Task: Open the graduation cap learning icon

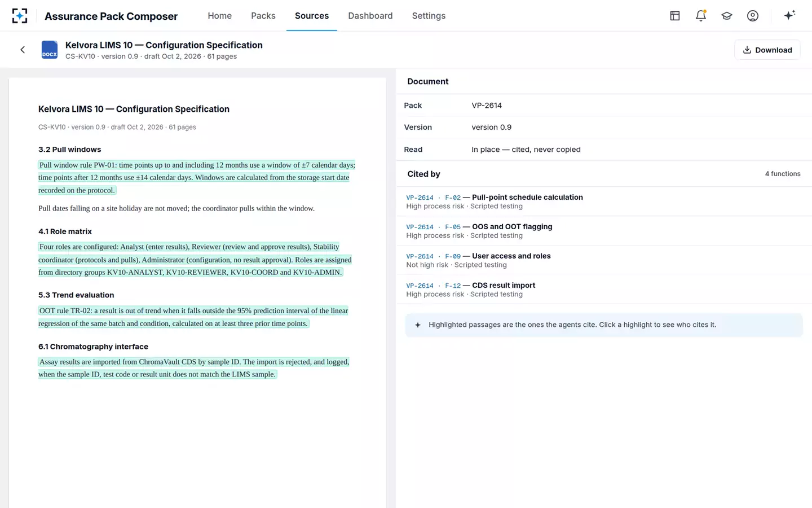Action: (x=727, y=16)
